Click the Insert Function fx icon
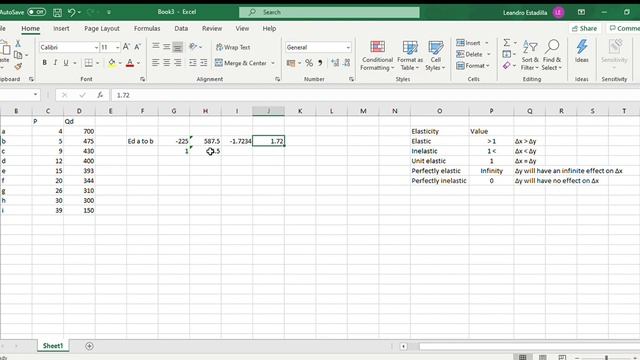This screenshot has width=640, height=360. 100,95
